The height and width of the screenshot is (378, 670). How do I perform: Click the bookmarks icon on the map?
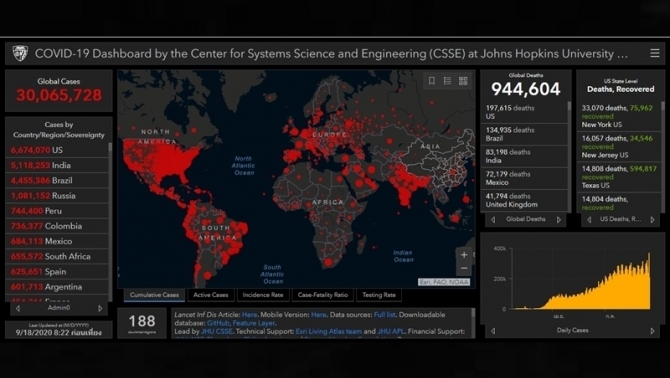click(432, 81)
